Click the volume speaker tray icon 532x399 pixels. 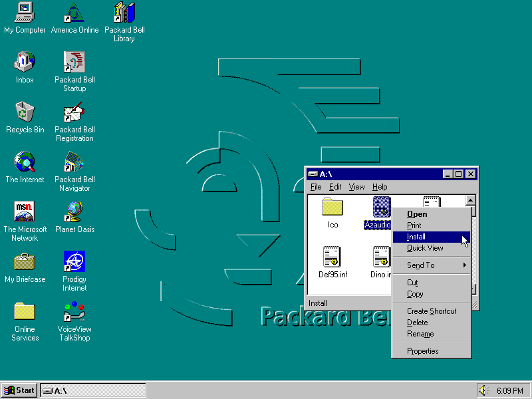[x=483, y=390]
